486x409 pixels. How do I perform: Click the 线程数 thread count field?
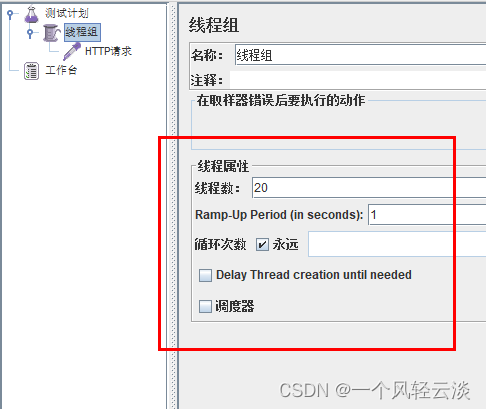coord(369,188)
